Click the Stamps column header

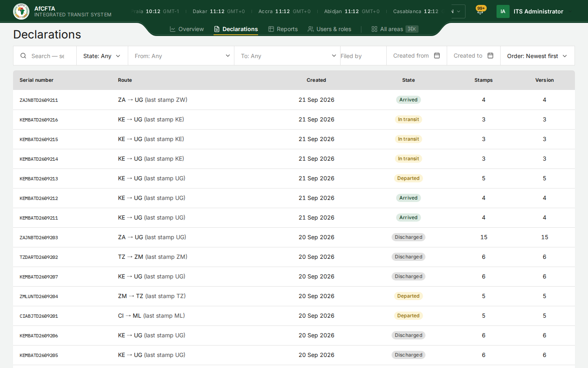click(483, 80)
